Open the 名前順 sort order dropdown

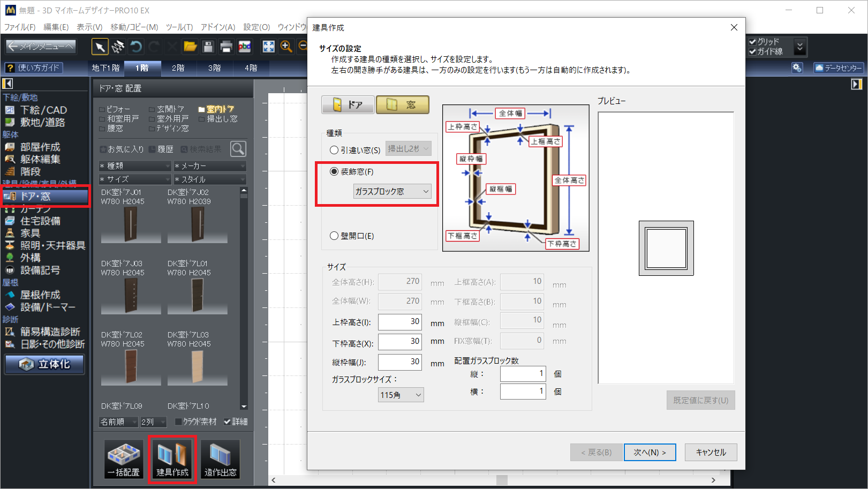pos(118,422)
